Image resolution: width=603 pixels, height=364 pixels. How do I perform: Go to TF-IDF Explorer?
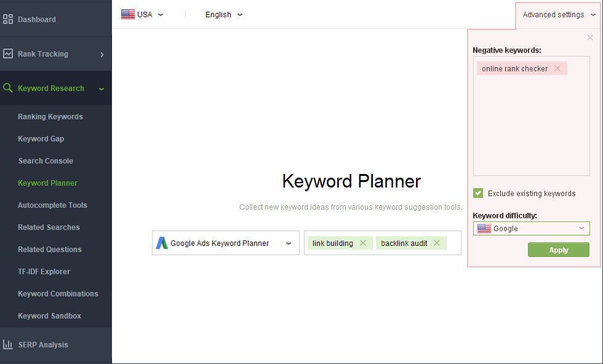(44, 271)
